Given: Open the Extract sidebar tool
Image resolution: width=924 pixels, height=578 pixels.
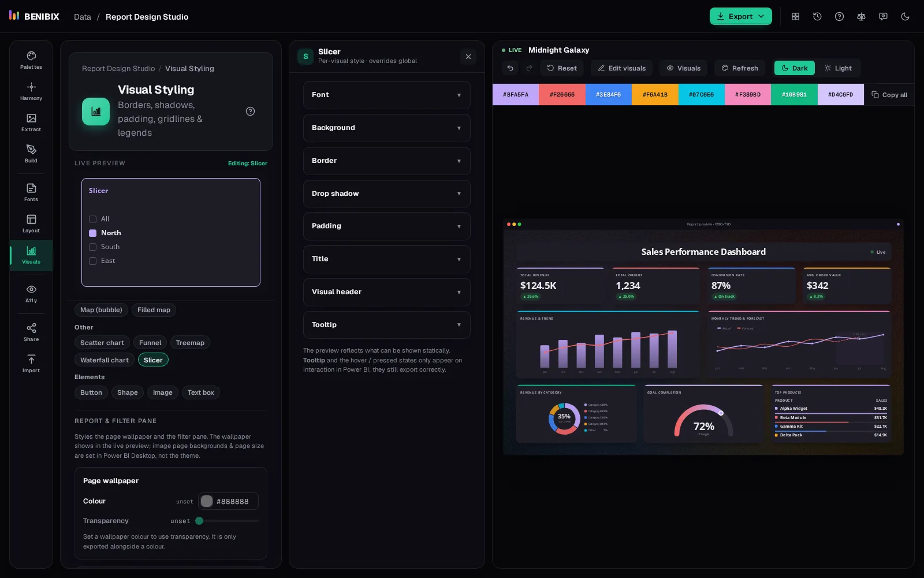Looking at the screenshot, I should click(x=31, y=123).
